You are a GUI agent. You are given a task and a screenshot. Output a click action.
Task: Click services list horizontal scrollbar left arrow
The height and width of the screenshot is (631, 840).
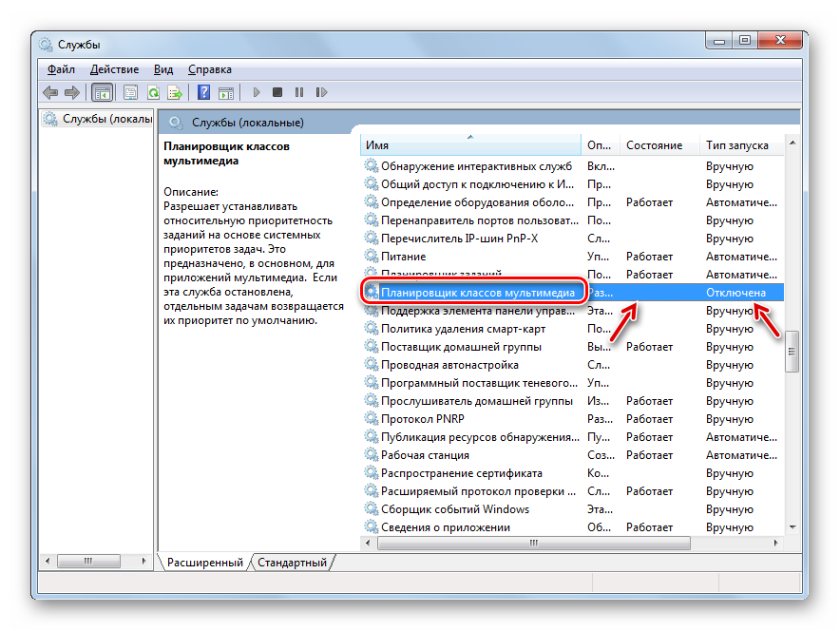368,544
